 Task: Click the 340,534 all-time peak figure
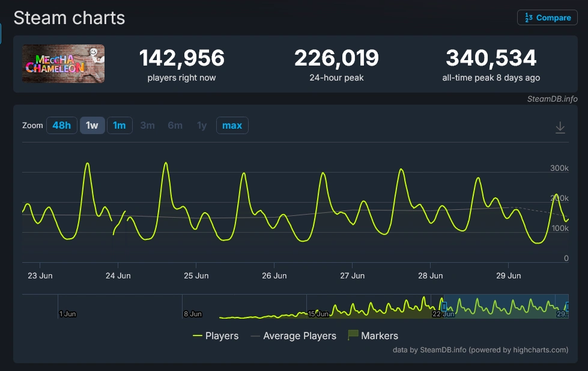(491, 58)
